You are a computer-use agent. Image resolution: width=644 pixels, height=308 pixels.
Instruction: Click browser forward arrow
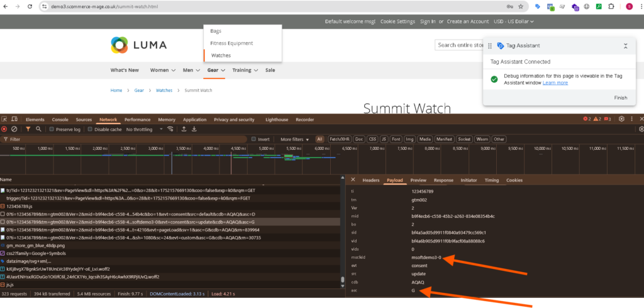tap(17, 6)
